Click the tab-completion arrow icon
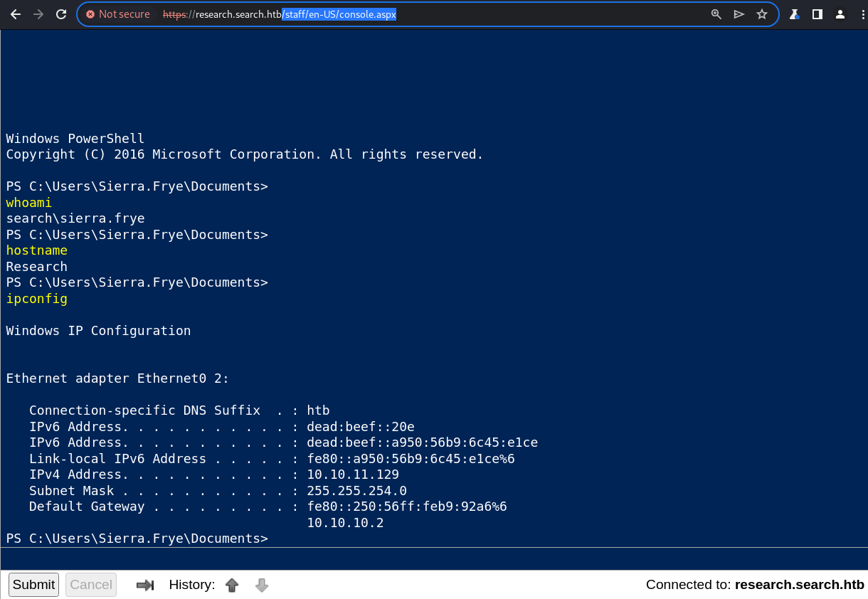The width and height of the screenshot is (868, 599). coord(145,585)
